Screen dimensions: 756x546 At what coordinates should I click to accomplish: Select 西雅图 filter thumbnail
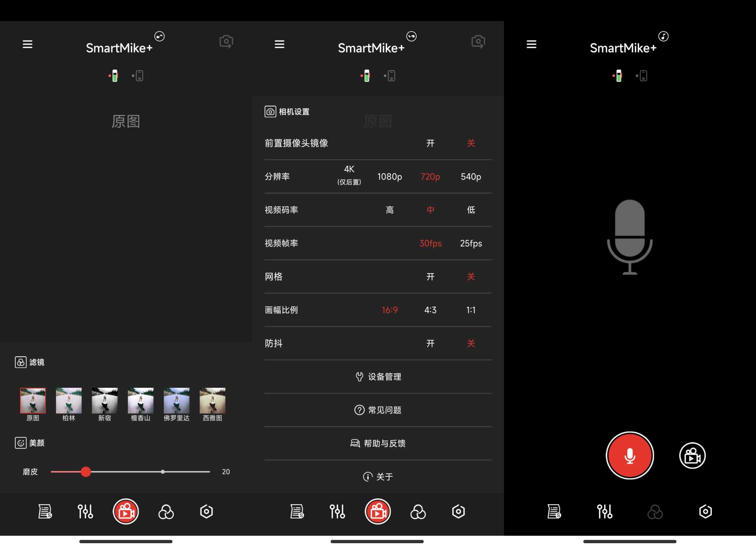click(x=212, y=401)
